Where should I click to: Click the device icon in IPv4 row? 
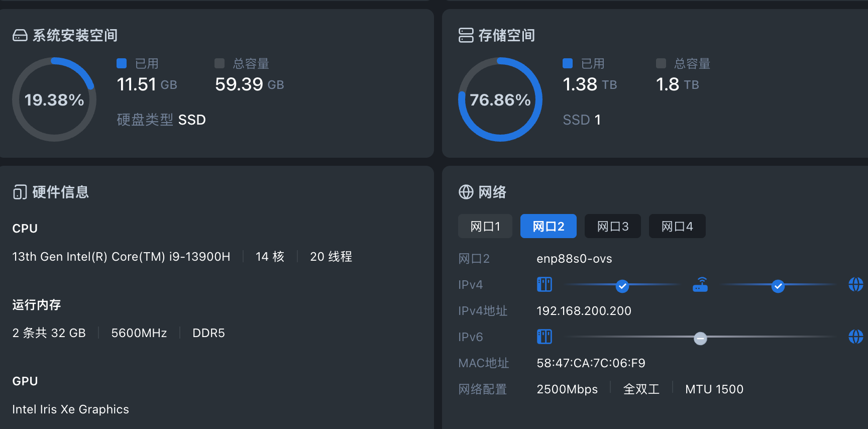coord(544,284)
